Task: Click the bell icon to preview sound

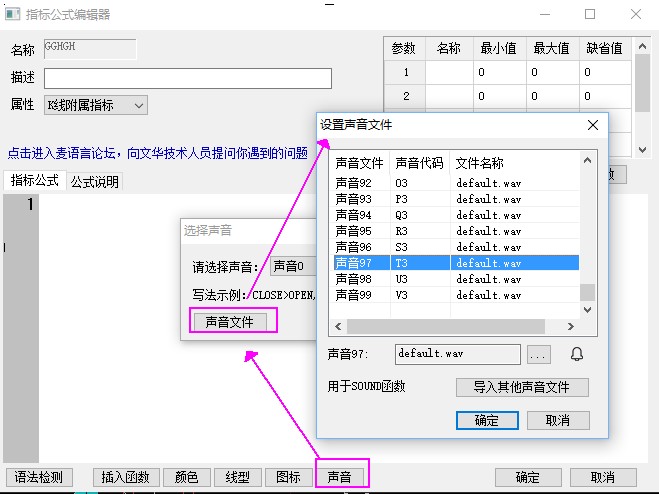Action: pos(576,354)
